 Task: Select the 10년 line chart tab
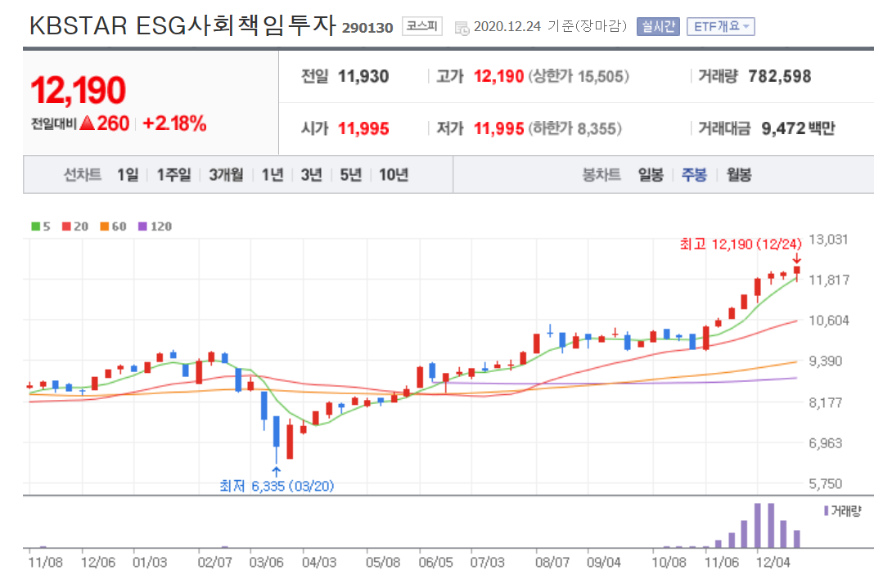click(394, 175)
